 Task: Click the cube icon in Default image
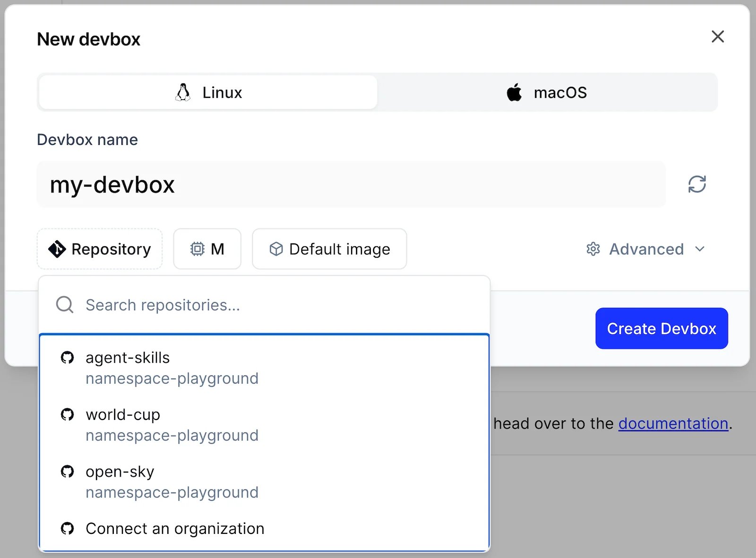(276, 249)
